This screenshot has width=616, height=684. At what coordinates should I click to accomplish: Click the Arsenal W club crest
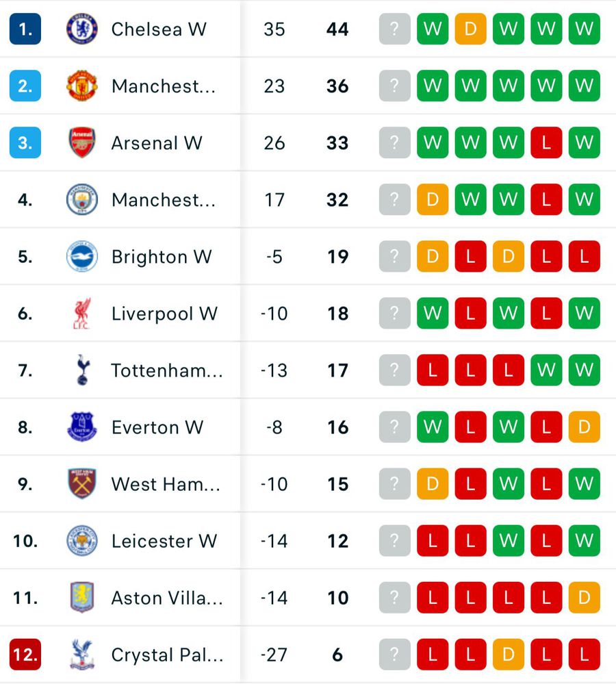pos(82,142)
